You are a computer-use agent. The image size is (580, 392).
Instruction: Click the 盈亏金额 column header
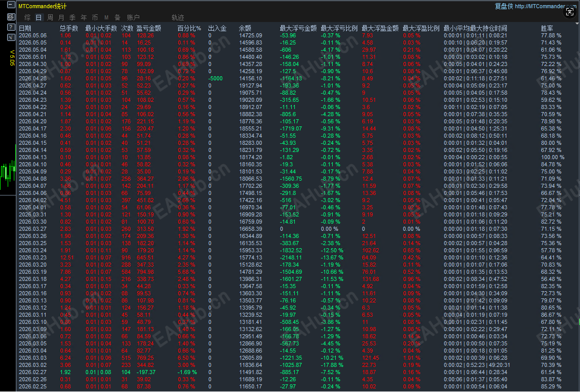pos(148,28)
